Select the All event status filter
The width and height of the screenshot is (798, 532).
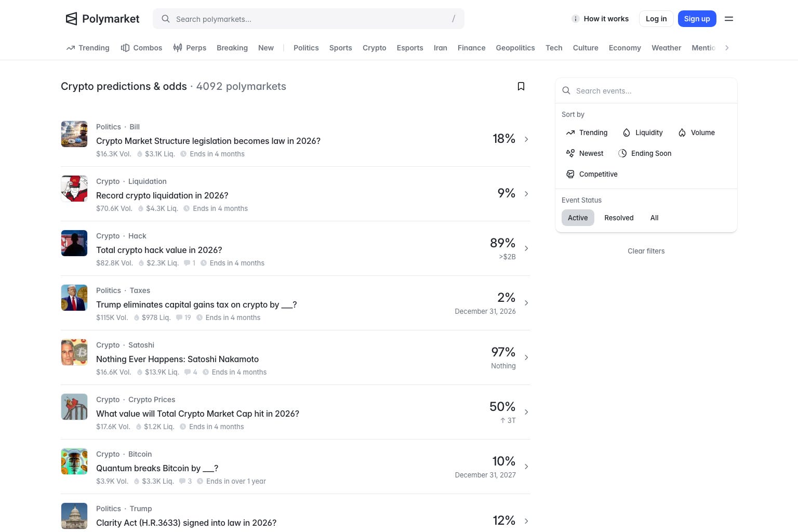(x=654, y=218)
